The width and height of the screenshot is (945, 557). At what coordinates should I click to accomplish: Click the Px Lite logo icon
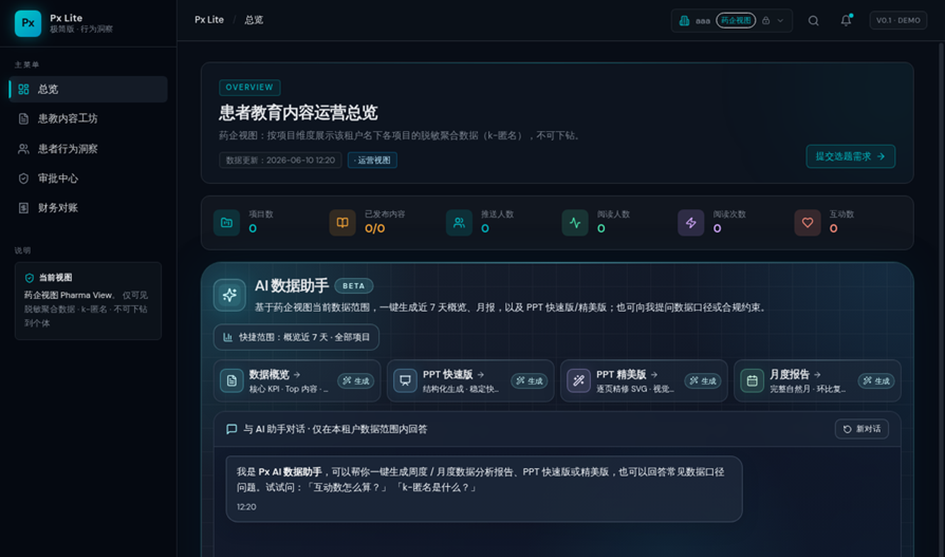(28, 23)
